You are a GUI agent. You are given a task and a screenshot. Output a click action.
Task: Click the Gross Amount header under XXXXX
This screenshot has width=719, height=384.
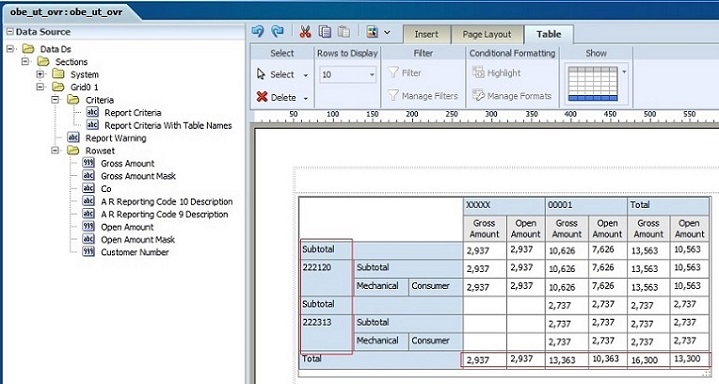coord(484,228)
